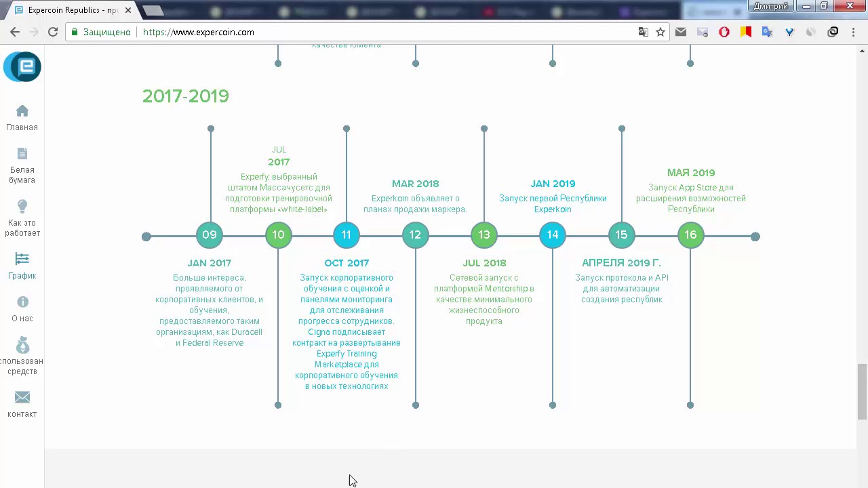Select timeline marker 14
The image size is (868, 488).
tap(553, 235)
